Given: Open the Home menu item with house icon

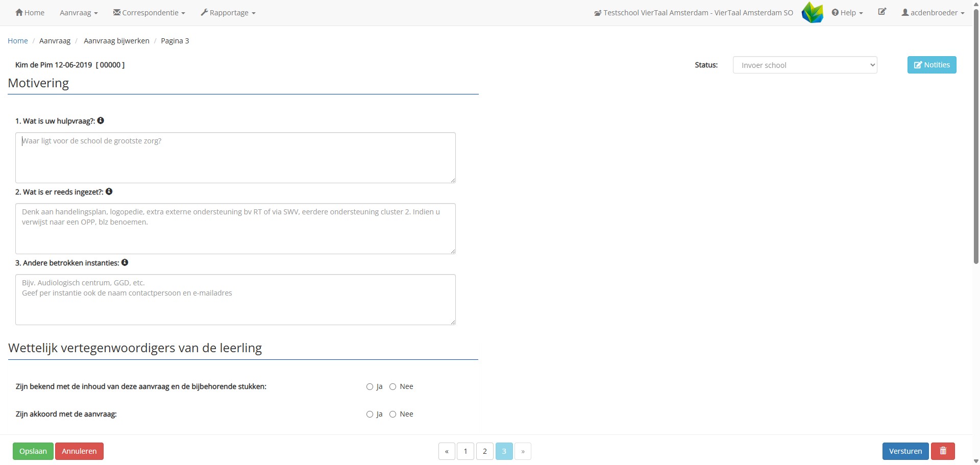Looking at the screenshot, I should click(x=30, y=13).
